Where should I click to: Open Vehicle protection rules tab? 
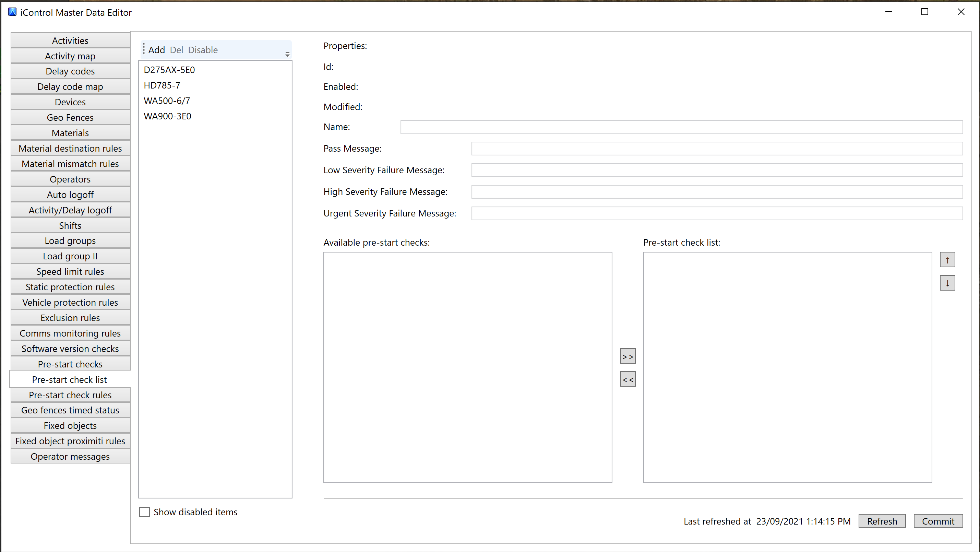(x=70, y=302)
